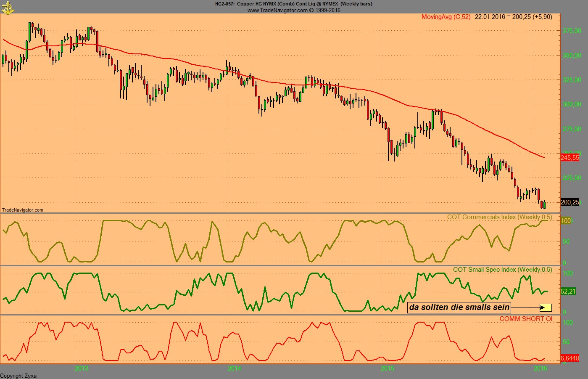Select the MovingAvg (C,52) indicator label

click(446, 17)
